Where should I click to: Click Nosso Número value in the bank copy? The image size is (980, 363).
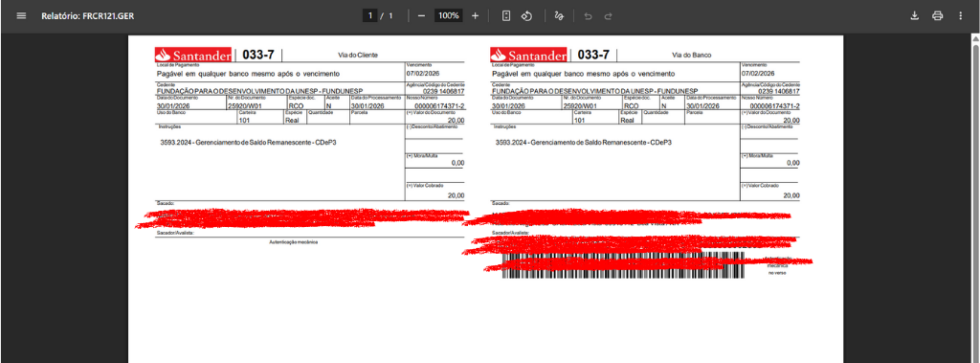point(774,105)
